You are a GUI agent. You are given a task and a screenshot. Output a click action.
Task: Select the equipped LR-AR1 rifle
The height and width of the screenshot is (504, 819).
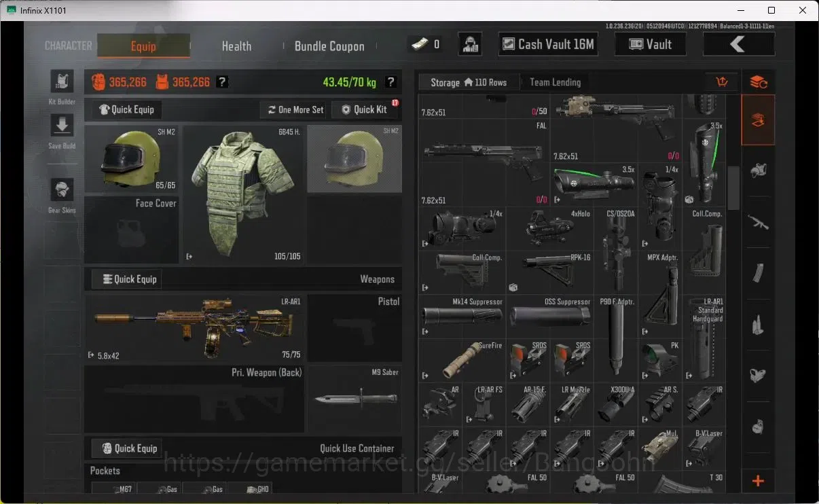[194, 328]
